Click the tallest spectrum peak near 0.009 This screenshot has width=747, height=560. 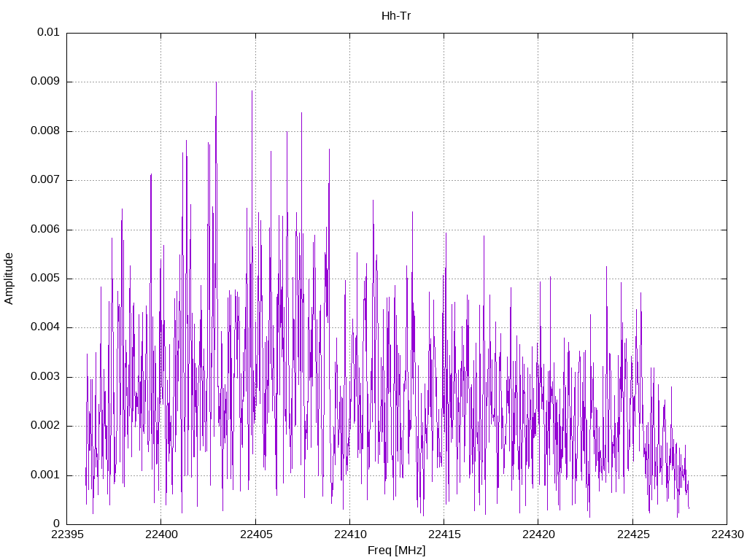click(216, 83)
